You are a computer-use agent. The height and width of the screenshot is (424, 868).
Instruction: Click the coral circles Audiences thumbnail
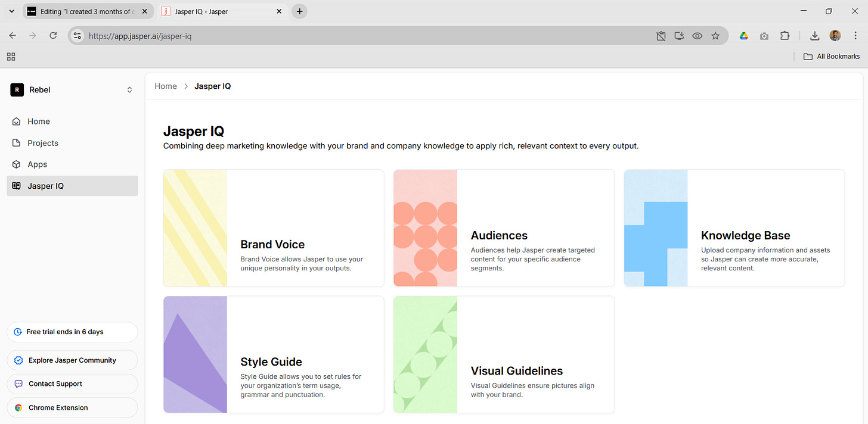[x=425, y=228]
